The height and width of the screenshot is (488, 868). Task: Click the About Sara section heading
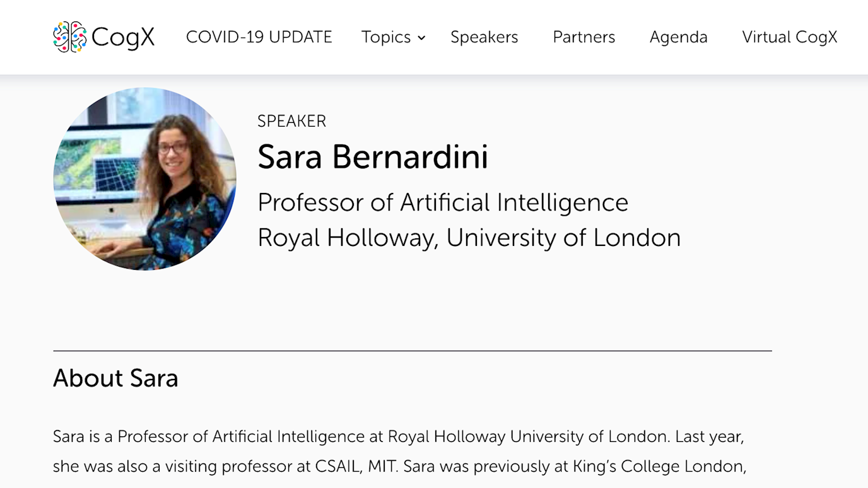[x=115, y=378]
